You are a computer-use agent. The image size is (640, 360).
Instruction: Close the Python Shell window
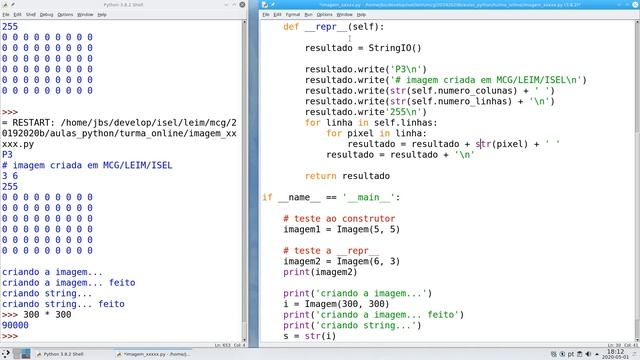pyautogui.click(x=242, y=4)
